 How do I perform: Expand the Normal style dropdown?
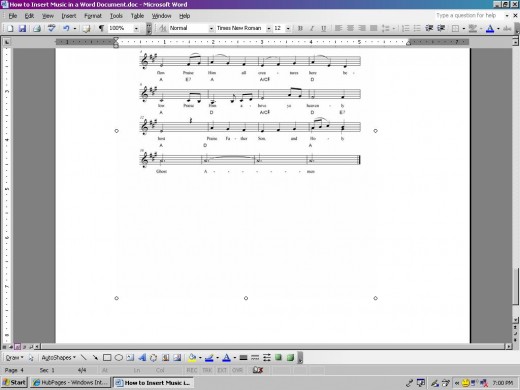click(x=211, y=28)
